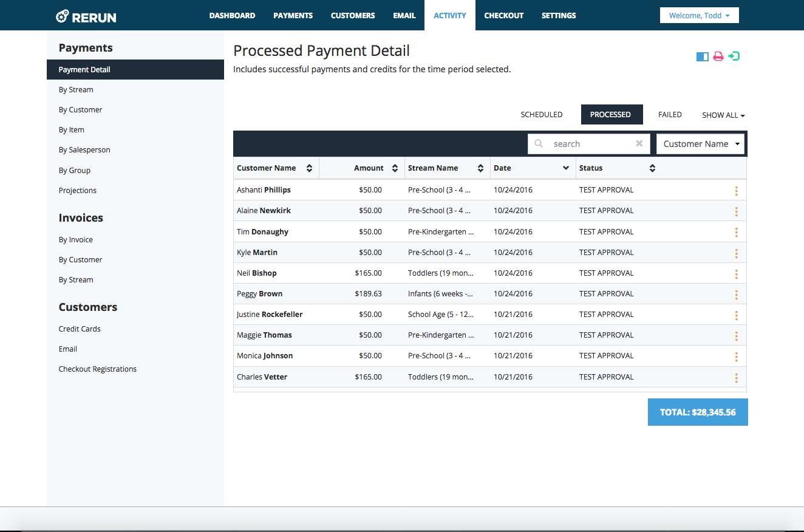The width and height of the screenshot is (804, 532).
Task: Click the green export icon
Action: click(734, 56)
